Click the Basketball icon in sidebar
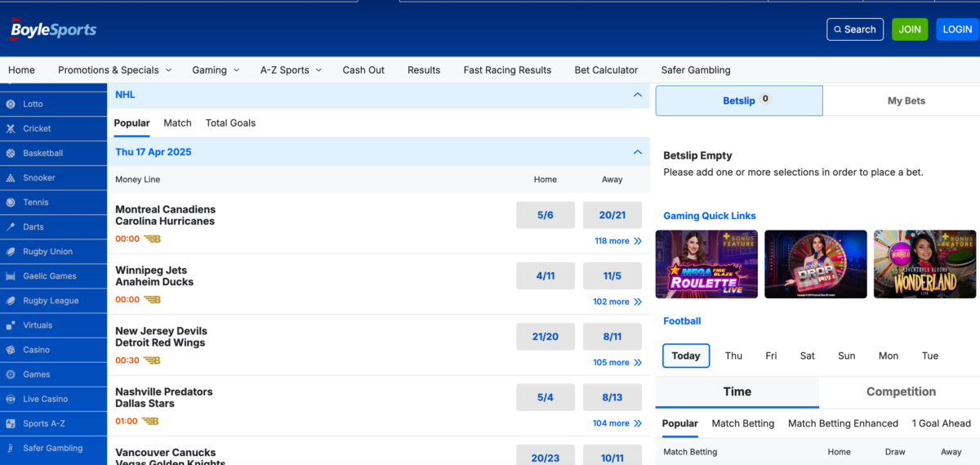Image resolution: width=980 pixels, height=465 pixels. [11, 154]
